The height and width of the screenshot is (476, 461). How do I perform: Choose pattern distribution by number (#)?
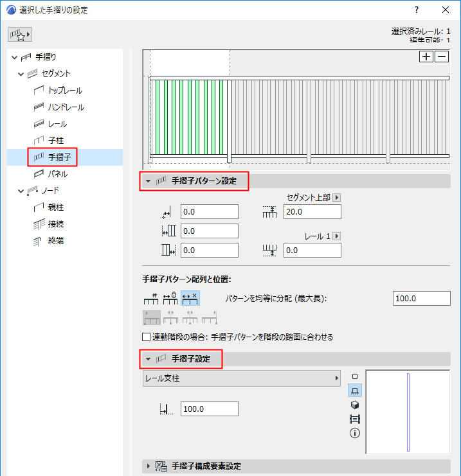[151, 298]
